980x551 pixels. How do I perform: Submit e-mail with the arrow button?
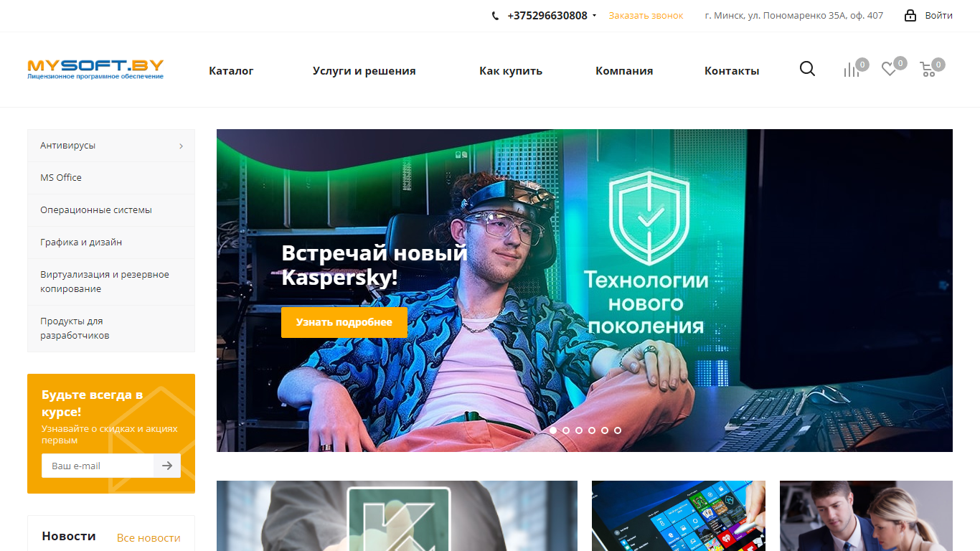pos(167,466)
